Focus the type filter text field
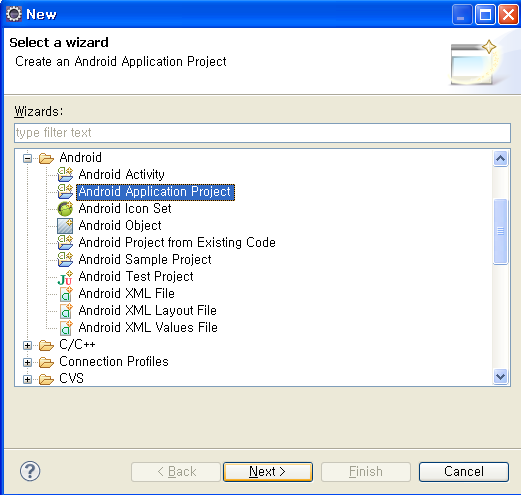521x495 pixels. 262,133
